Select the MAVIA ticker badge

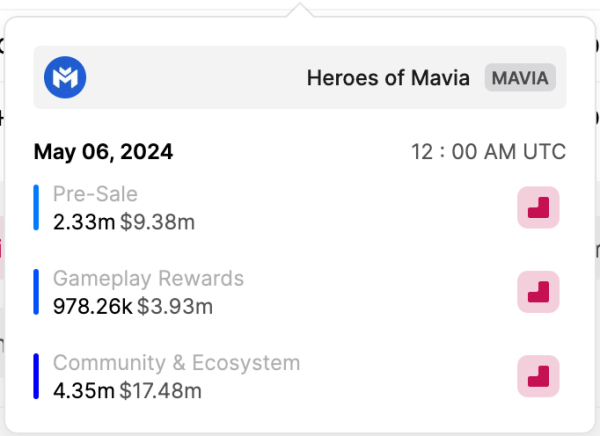coord(520,77)
